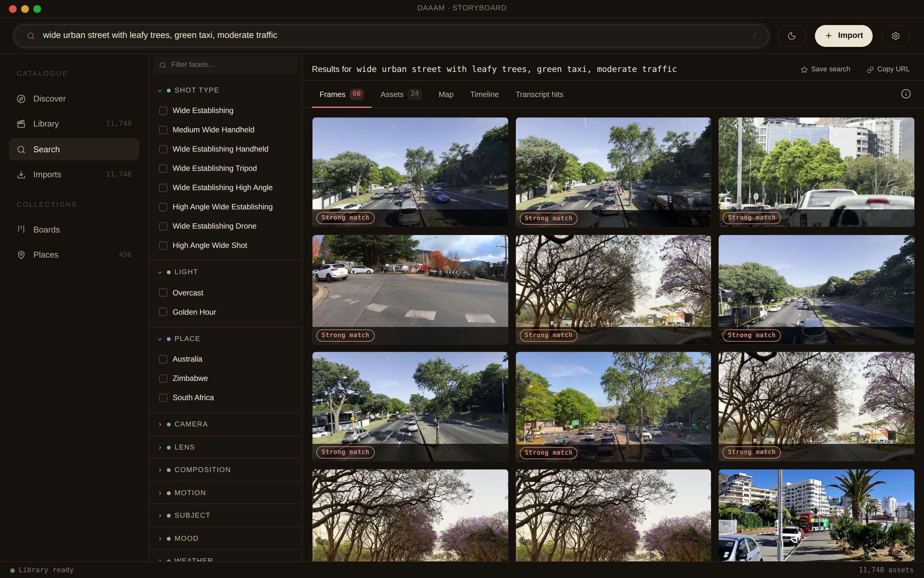
Task: Collapse the SHOT TYPE facet group
Action: tap(225, 90)
